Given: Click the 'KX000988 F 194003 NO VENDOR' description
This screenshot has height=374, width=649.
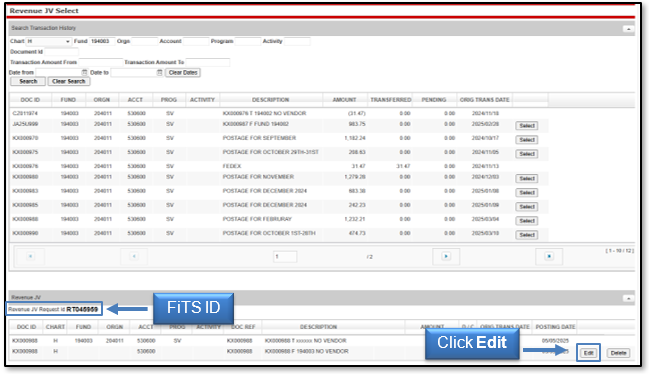Looking at the screenshot, I should (307, 351).
